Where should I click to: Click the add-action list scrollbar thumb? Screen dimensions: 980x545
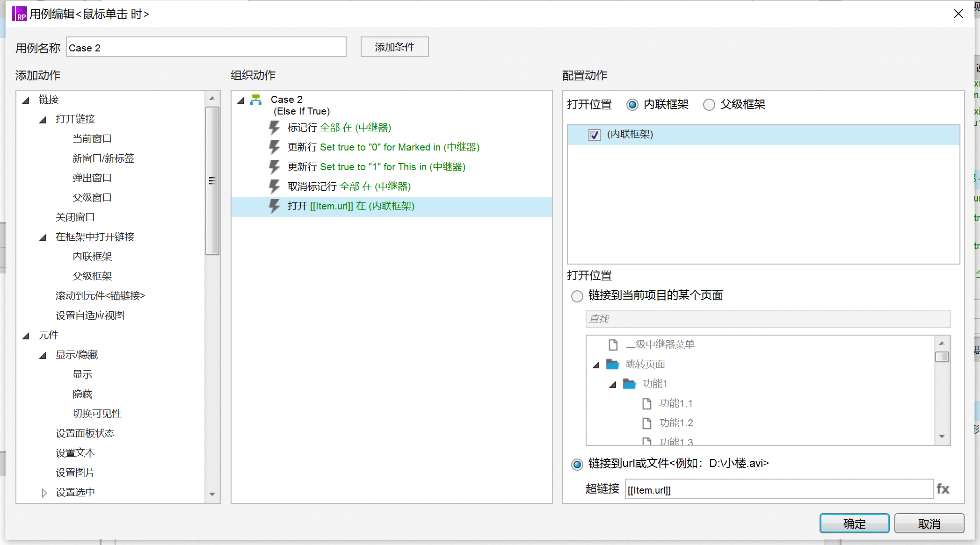[212, 181]
